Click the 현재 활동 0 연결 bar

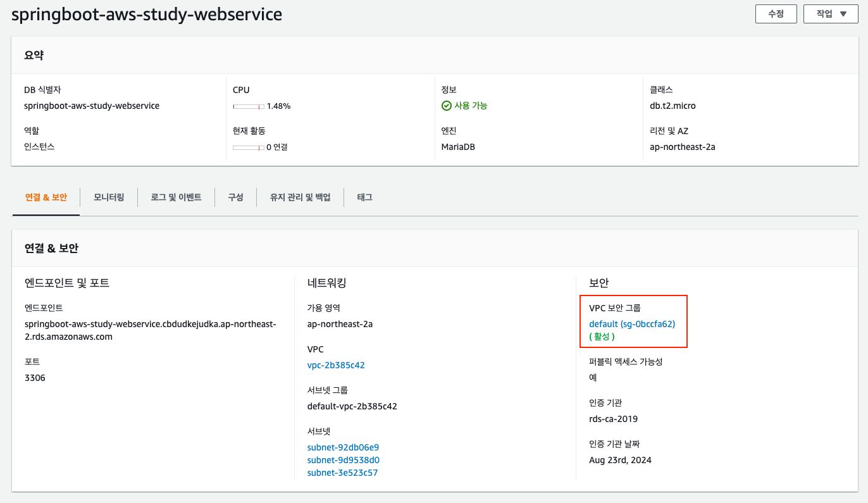249,147
